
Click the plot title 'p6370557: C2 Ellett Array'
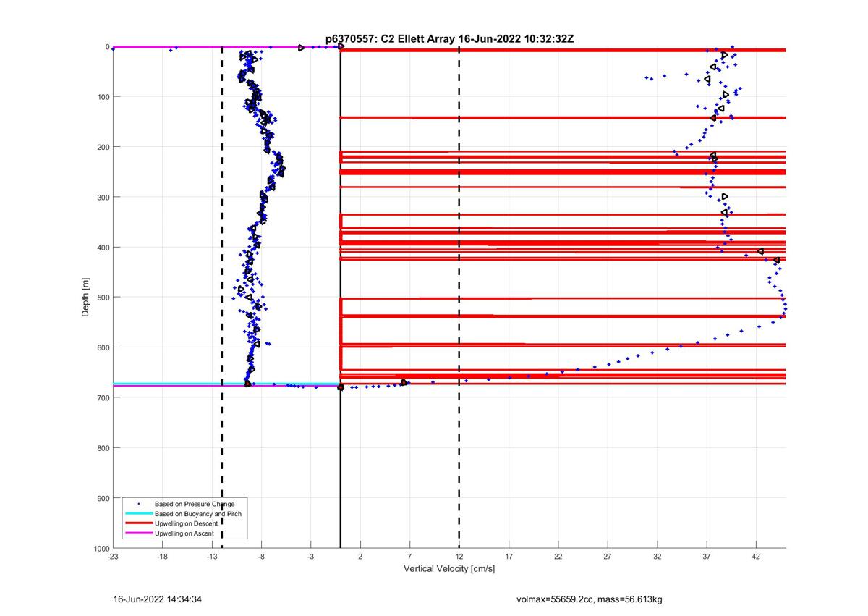(391, 39)
